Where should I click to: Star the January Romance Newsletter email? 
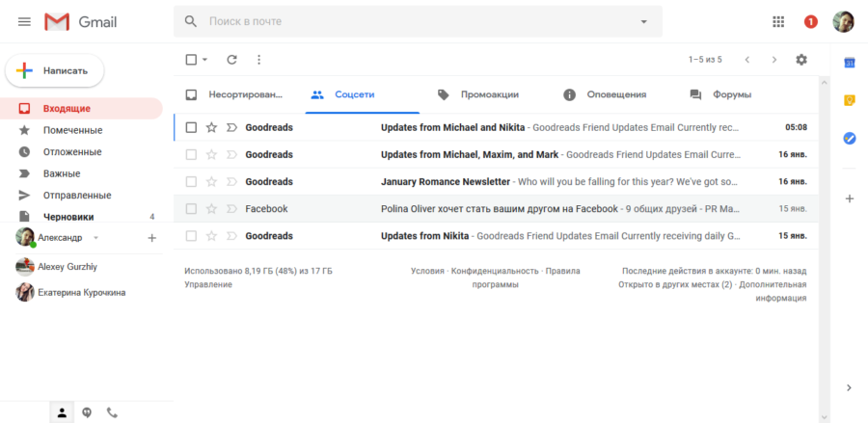point(211,182)
